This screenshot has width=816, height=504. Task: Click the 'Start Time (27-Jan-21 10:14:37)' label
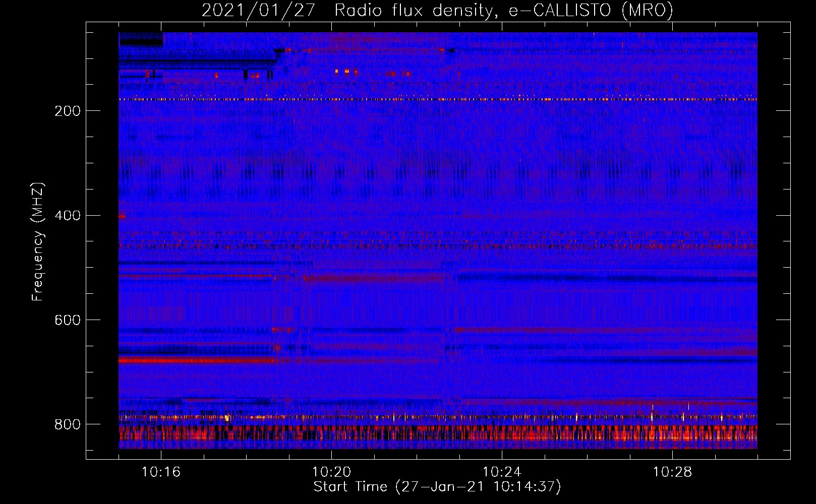click(x=437, y=487)
